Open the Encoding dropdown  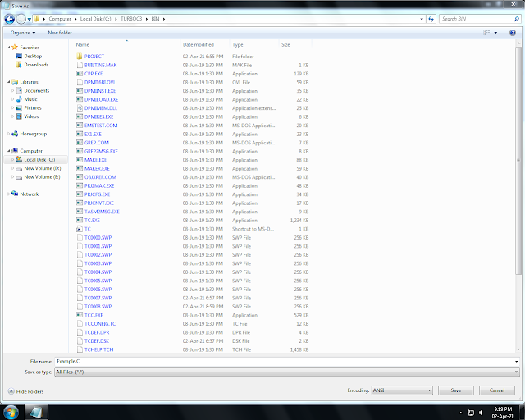pos(402,390)
